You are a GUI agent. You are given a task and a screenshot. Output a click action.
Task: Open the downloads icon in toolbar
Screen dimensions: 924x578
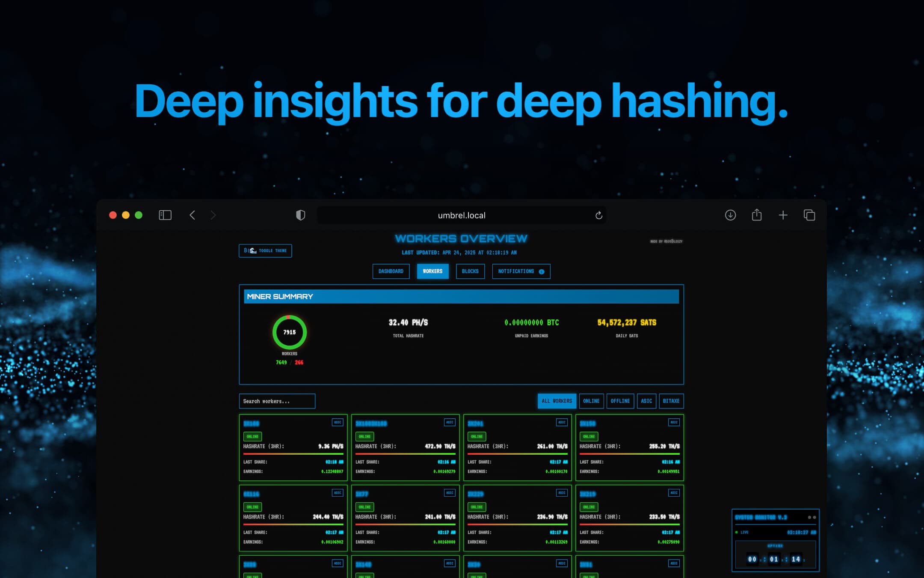730,215
